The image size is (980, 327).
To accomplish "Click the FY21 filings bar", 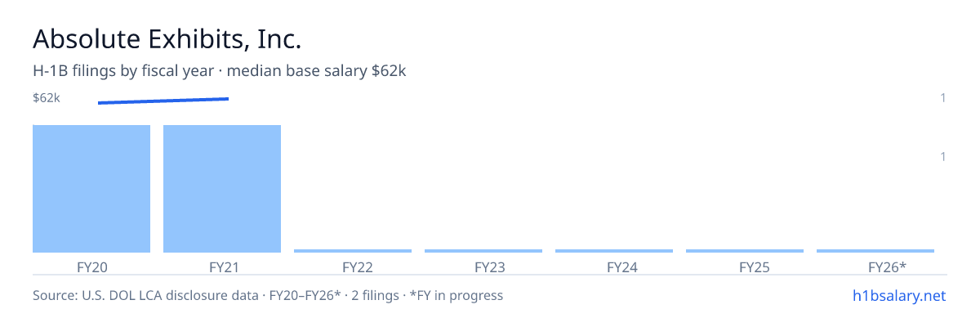I will [222, 189].
